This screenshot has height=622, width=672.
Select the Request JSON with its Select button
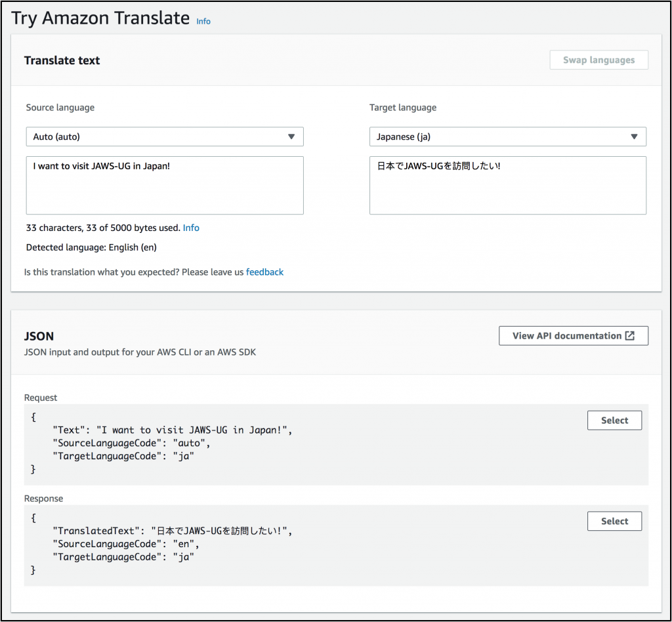(614, 421)
